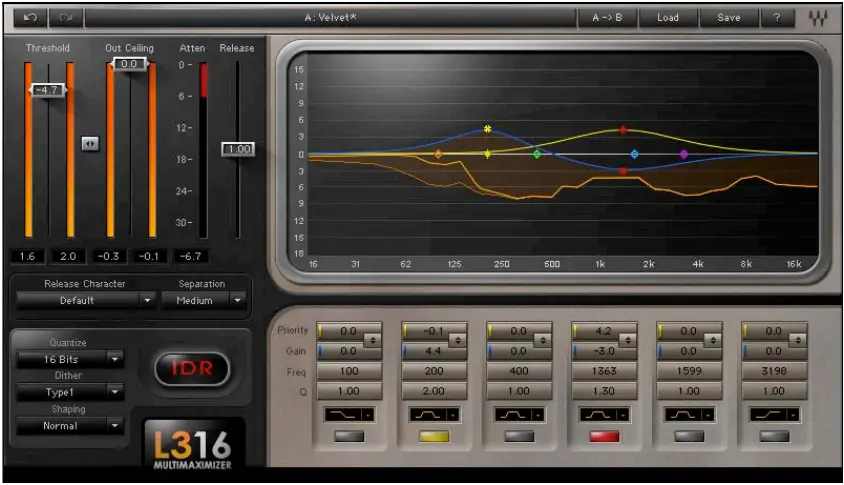The width and height of the screenshot is (844, 485).
Task: Click the ? help button
Action: (x=777, y=18)
